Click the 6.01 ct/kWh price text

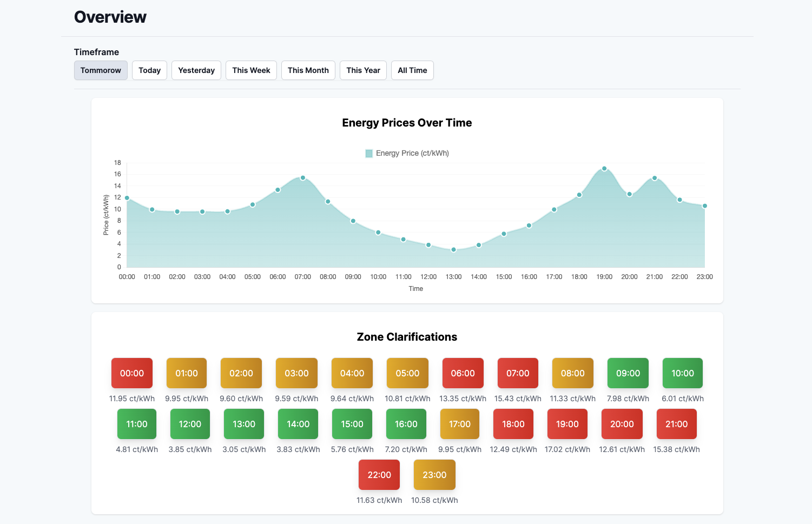click(x=683, y=399)
